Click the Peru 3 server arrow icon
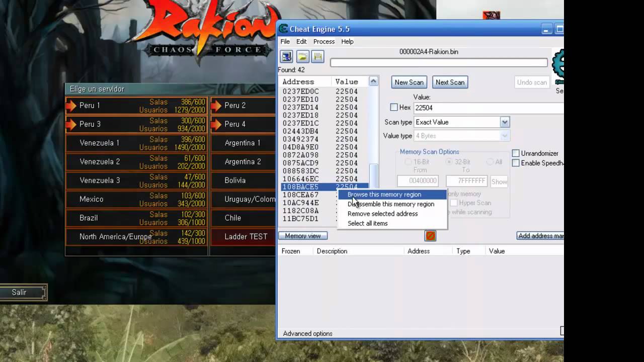Screen dimensions: 644x362 coord(71,124)
